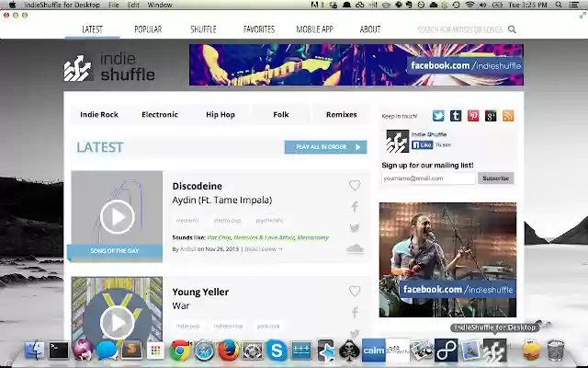Viewport: 588px width, 368px height.
Task: Open Skype from the Dock
Action: tap(277, 351)
